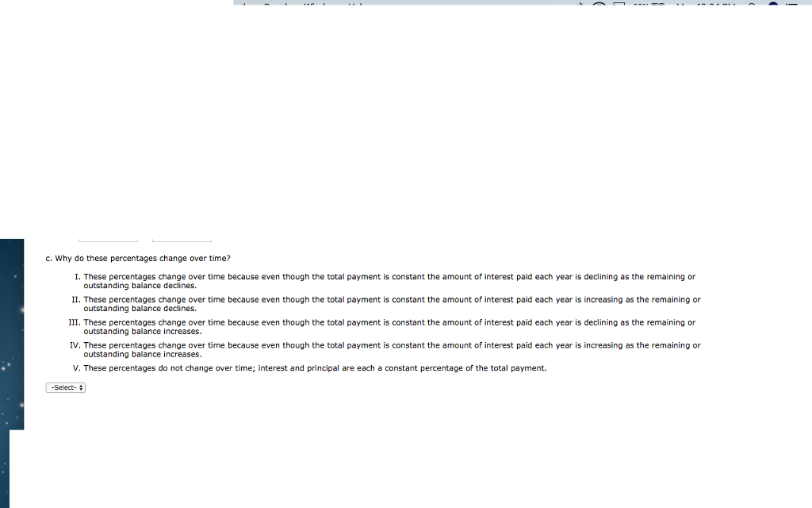Click the answer choice IV statement text
This screenshot has width=812, height=508.
click(392, 349)
